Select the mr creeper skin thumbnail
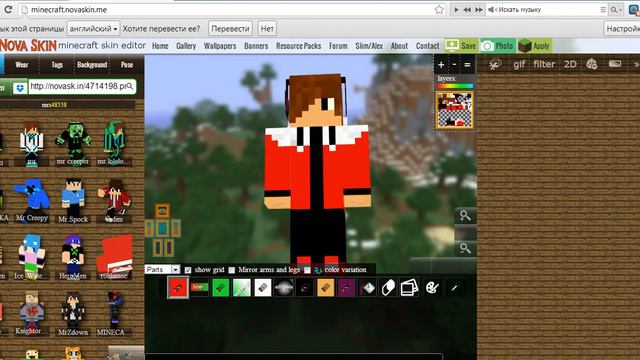The image size is (640, 360). (x=73, y=143)
